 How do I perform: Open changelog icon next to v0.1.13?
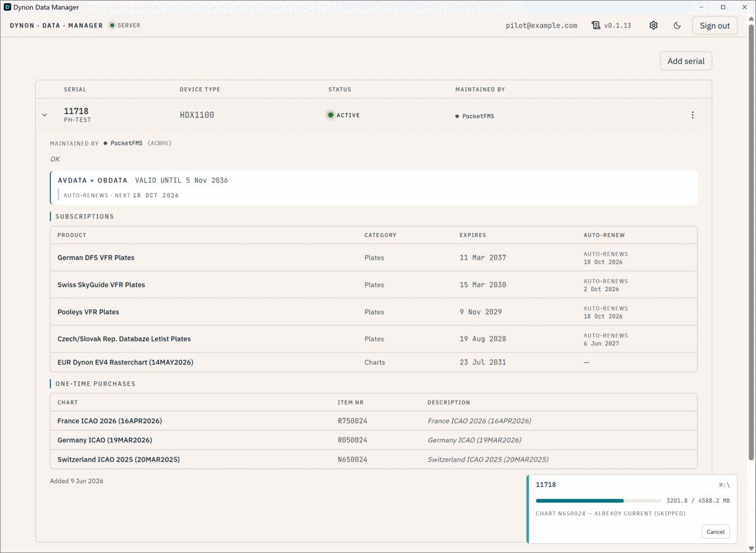point(596,25)
